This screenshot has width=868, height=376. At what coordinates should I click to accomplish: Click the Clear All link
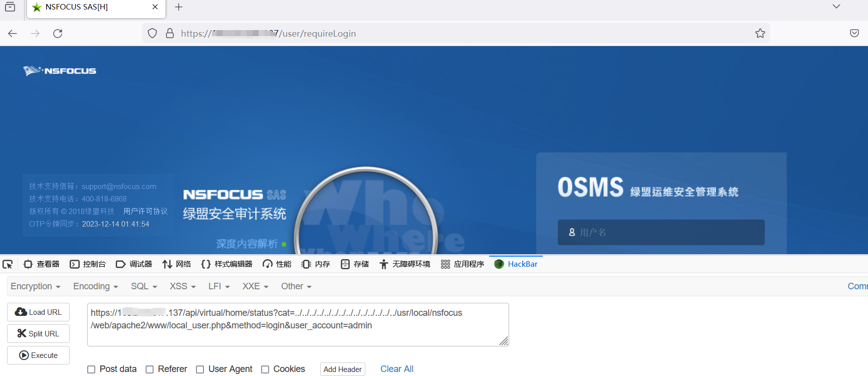pos(397,369)
